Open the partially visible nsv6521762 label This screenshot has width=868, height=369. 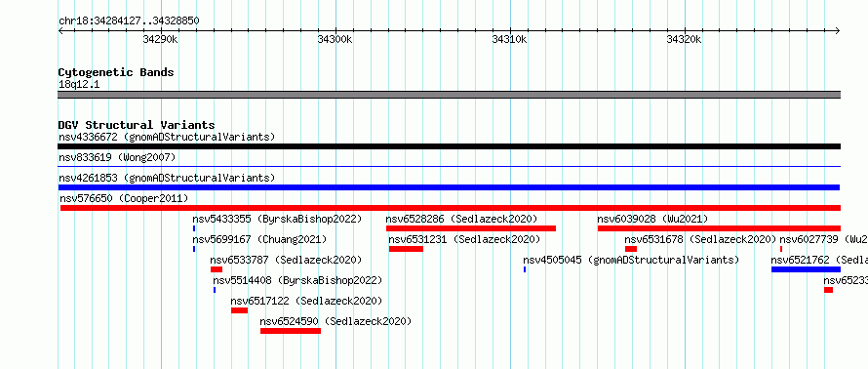pyautogui.click(x=819, y=260)
